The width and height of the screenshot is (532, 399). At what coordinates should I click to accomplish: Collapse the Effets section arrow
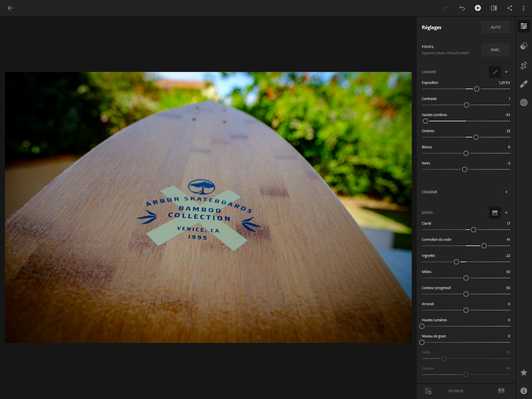pos(506,213)
